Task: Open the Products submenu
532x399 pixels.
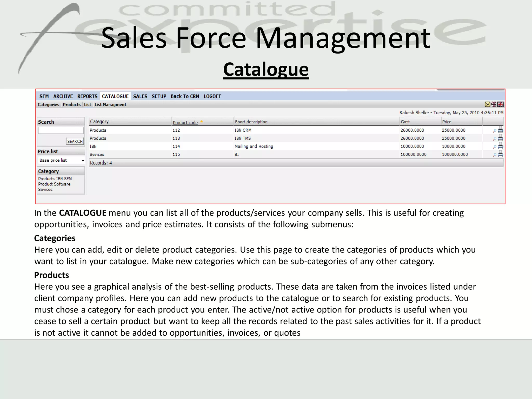Action: pyautogui.click(x=72, y=105)
